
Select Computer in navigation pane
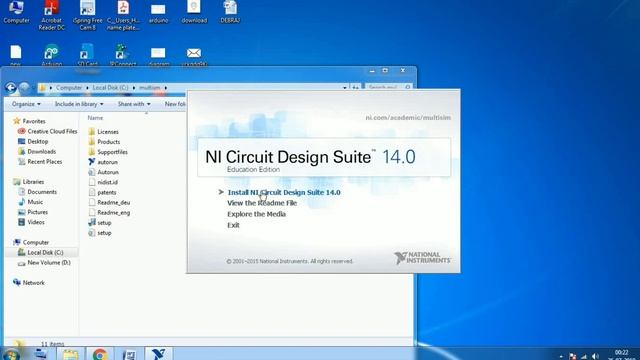tap(31, 242)
